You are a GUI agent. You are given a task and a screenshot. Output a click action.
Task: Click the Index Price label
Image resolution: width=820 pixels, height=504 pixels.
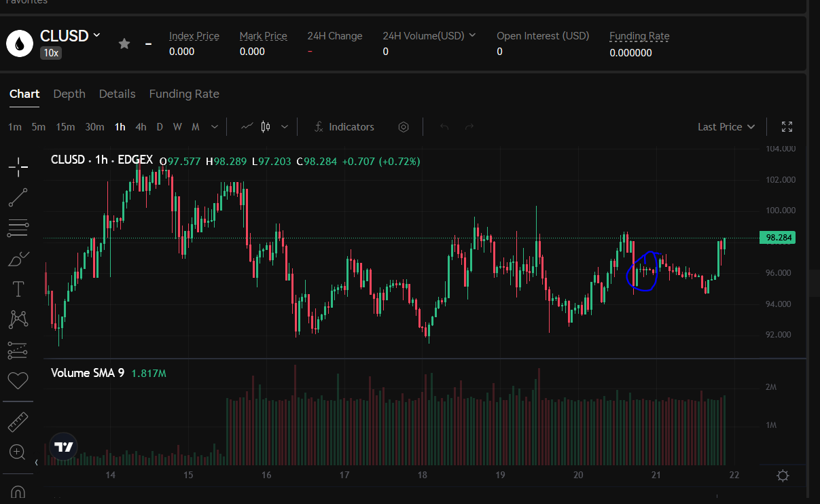pyautogui.click(x=194, y=36)
